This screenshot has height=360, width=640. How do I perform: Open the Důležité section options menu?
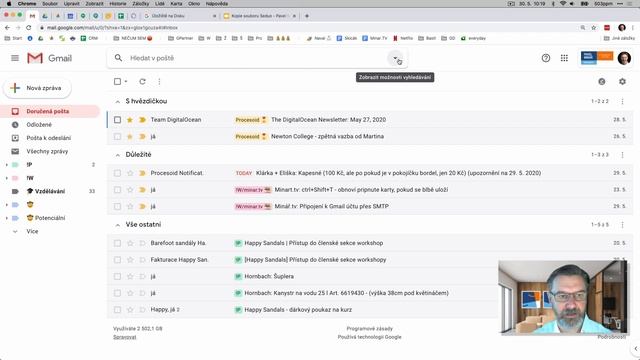tap(622, 155)
